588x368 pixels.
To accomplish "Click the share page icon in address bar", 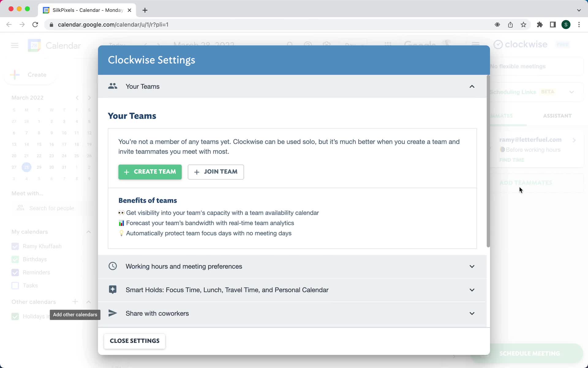I will coord(510,25).
